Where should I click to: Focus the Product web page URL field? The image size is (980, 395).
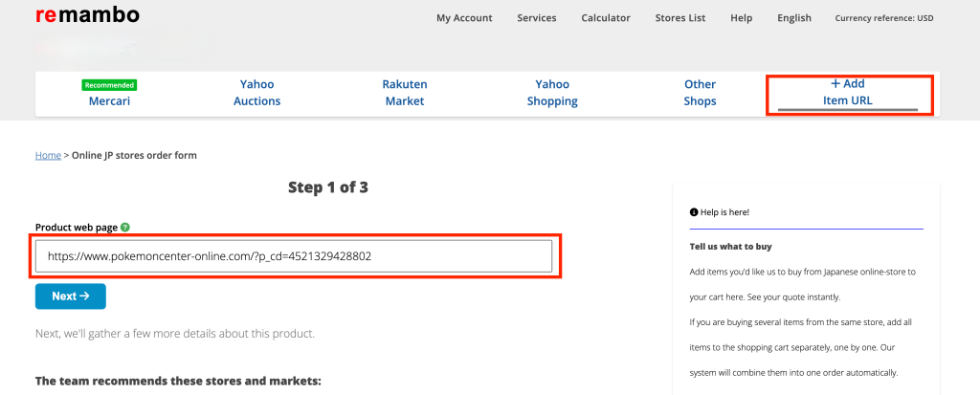pos(294,256)
